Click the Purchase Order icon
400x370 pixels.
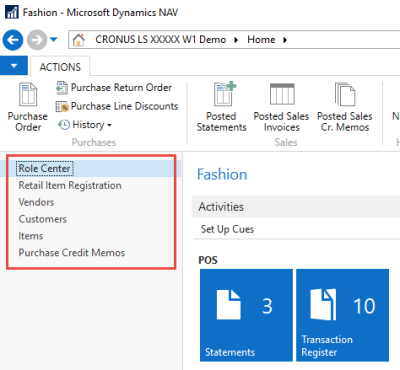click(28, 95)
